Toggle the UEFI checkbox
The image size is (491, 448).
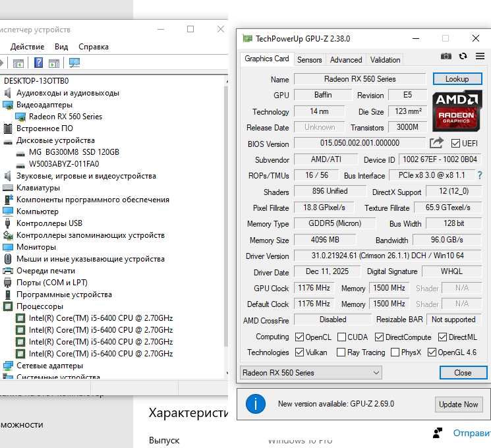coord(455,144)
